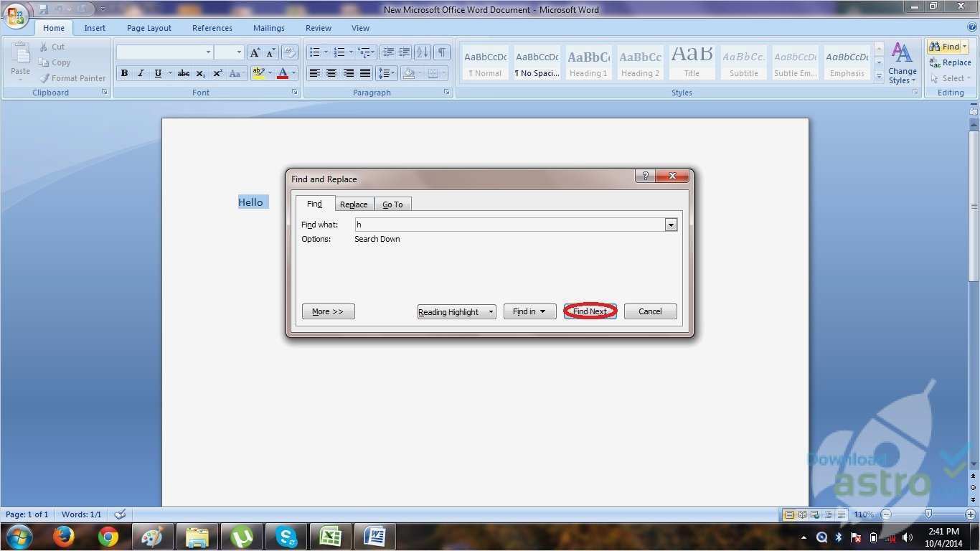Expand the Find what history dropdown
The width and height of the screenshot is (980, 551).
(671, 225)
